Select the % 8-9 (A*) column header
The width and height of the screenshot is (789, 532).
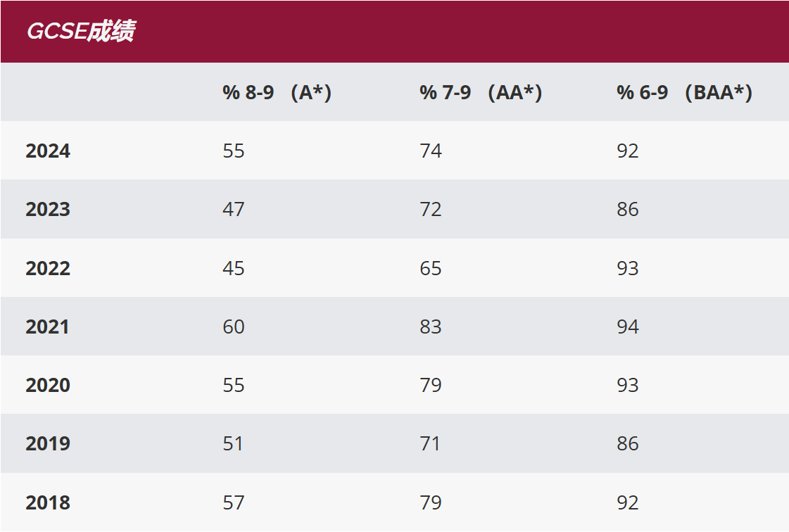pos(277,93)
